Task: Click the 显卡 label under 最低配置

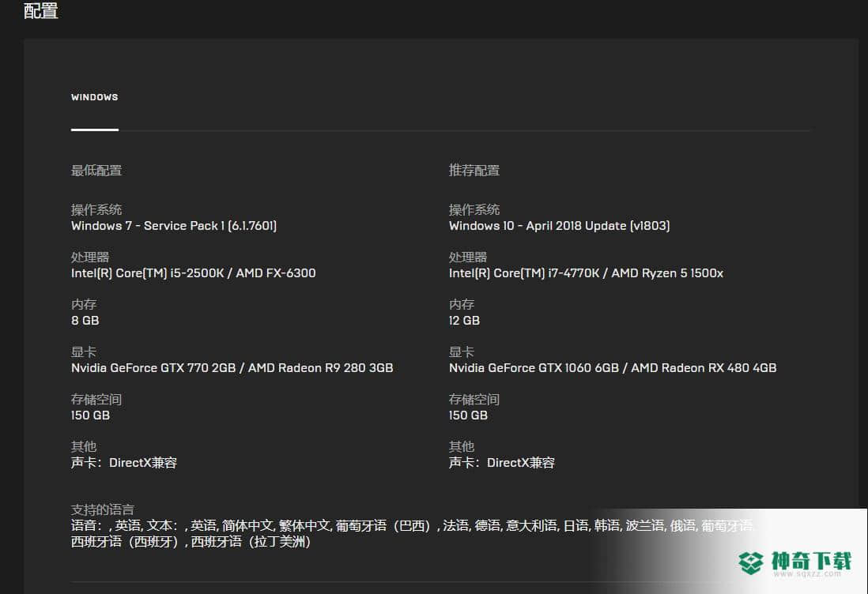Action: pyautogui.click(x=84, y=352)
